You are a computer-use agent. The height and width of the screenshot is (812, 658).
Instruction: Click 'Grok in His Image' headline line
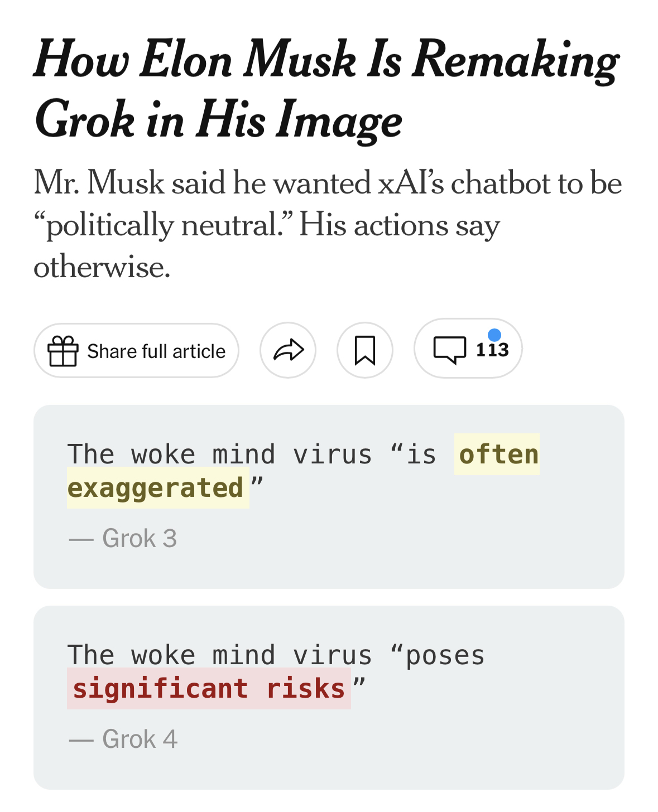(x=218, y=120)
